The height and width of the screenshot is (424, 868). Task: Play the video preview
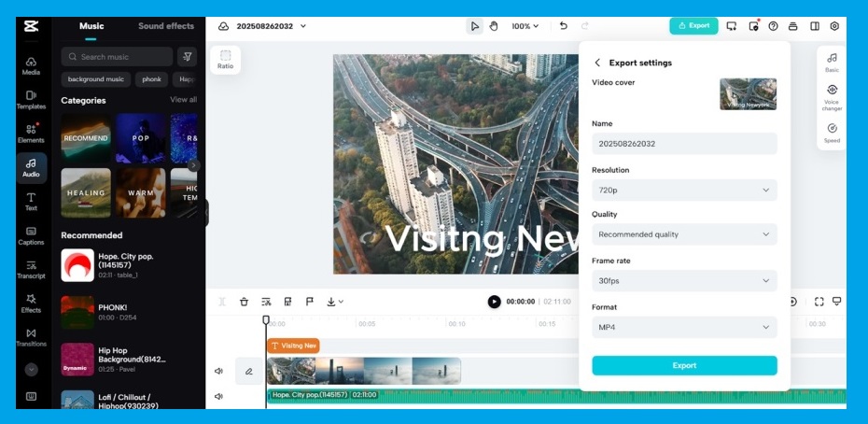494,302
